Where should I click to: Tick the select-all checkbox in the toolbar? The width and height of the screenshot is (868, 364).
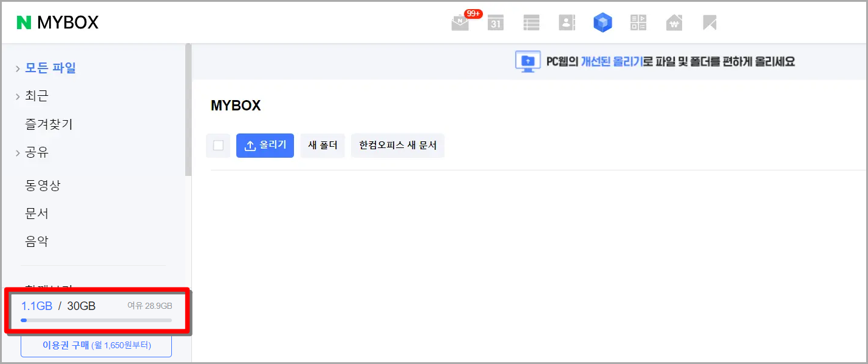pos(218,146)
